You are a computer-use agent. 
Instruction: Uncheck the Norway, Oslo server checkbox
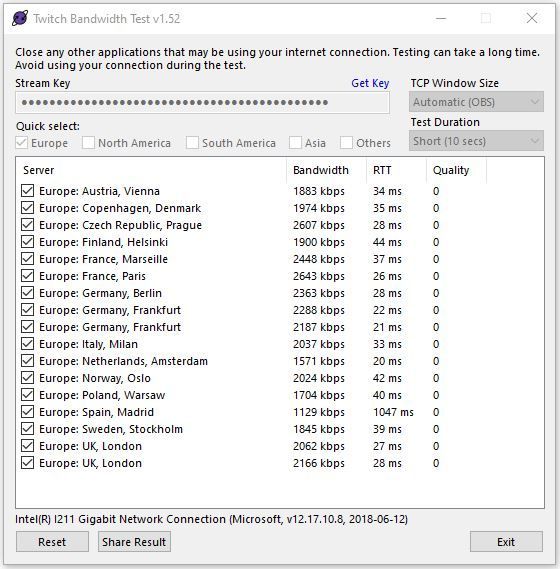(x=28, y=378)
